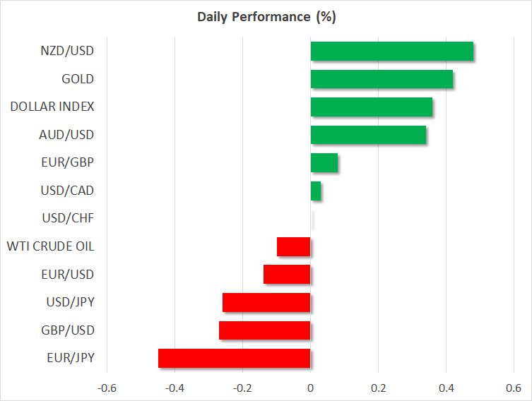Select the -0.2 axis tick label
532x401 pixels.
pos(242,388)
